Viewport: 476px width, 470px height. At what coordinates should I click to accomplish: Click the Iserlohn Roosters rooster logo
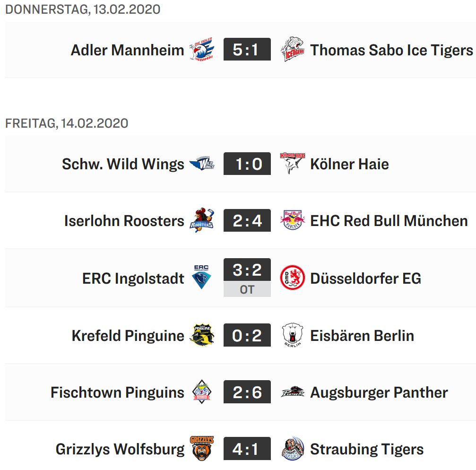click(201, 220)
